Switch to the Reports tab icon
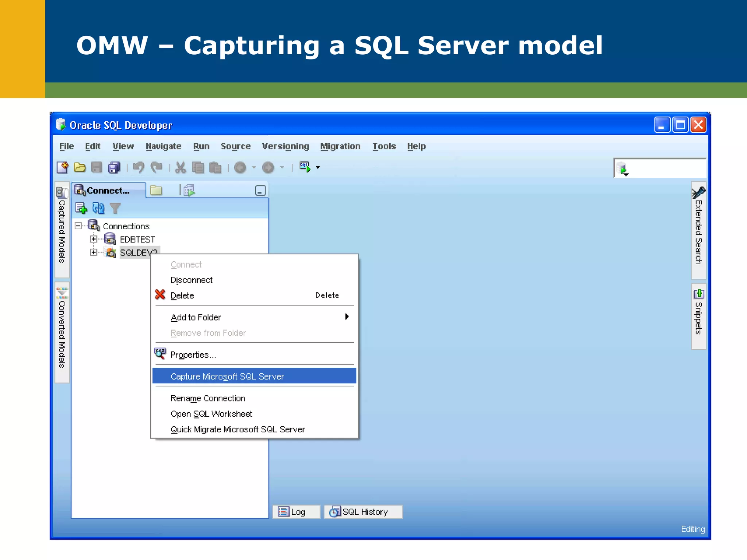 (x=189, y=190)
